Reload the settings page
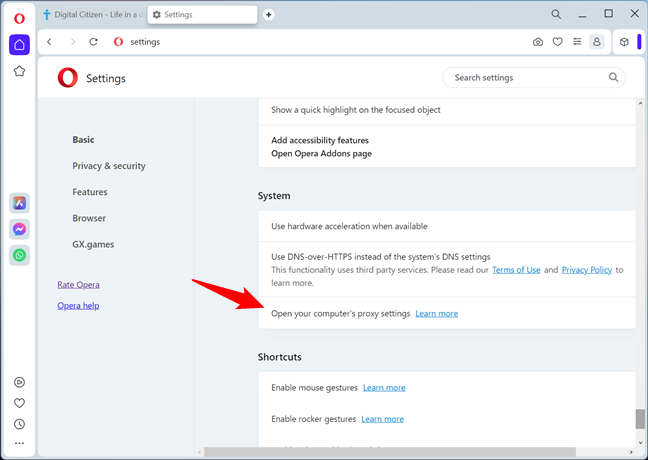This screenshot has width=648, height=460. click(x=93, y=42)
